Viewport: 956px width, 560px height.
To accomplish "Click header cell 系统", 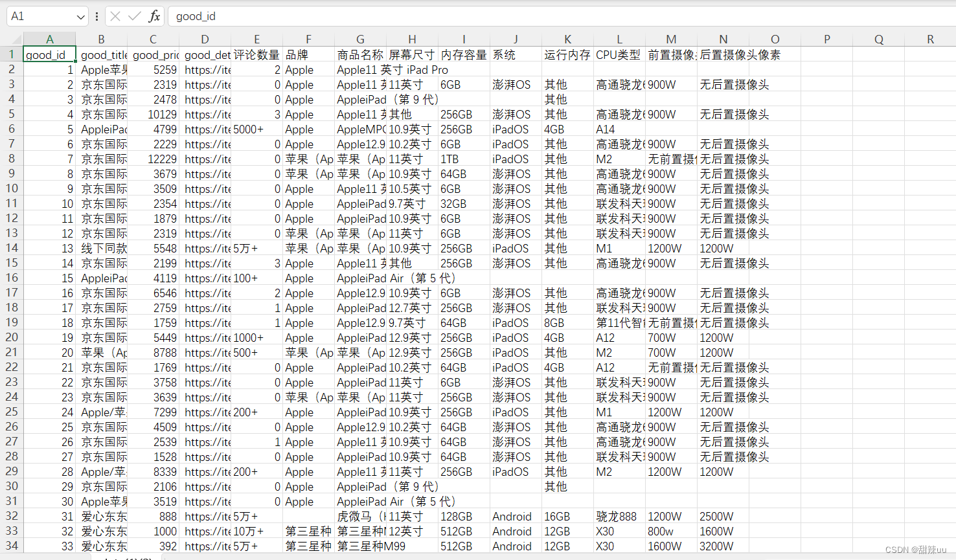I will click(516, 55).
